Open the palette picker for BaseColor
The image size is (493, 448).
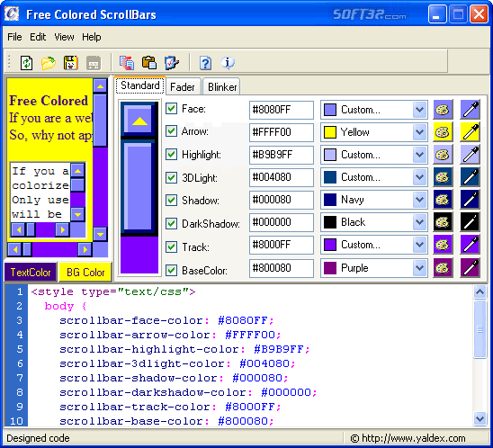click(443, 268)
